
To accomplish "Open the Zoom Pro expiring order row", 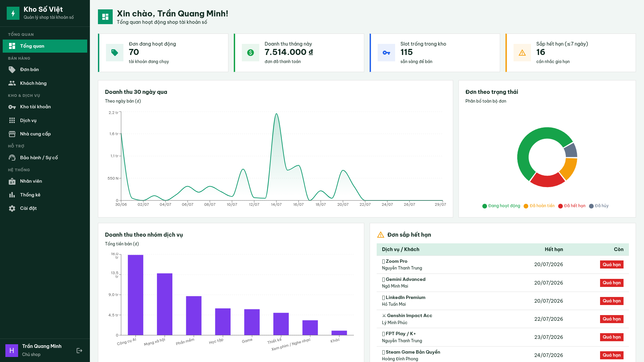I will coord(502,264).
